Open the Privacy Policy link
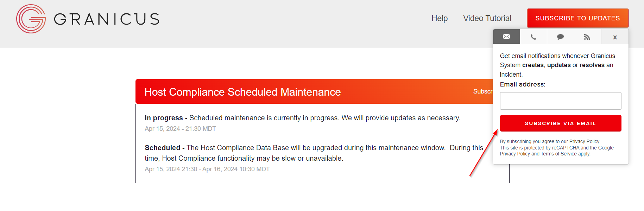644x211 pixels. [x=585, y=141]
